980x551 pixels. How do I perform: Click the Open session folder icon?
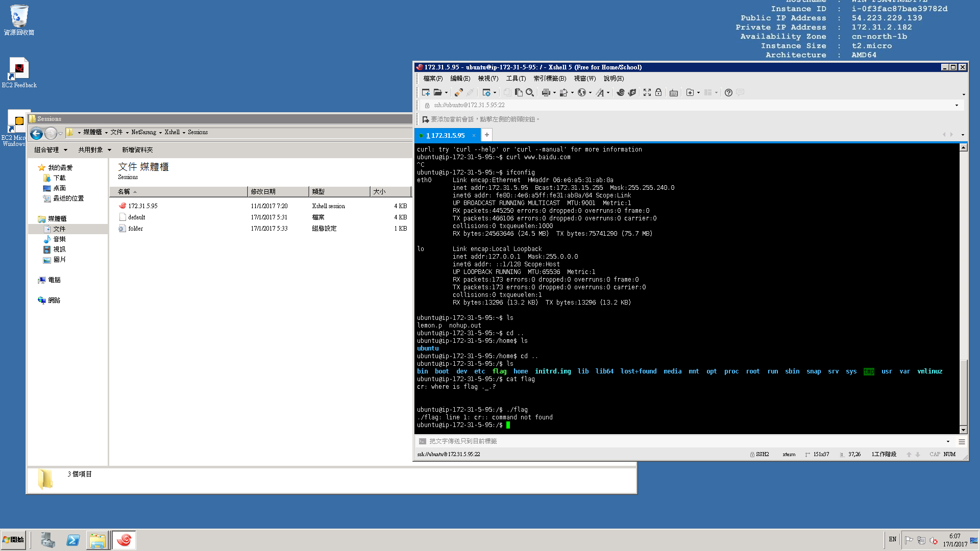point(438,92)
